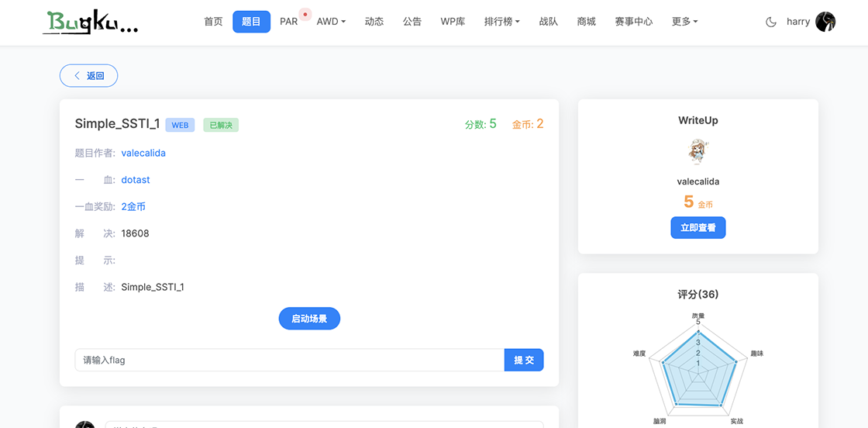Open the WP库 menu item
This screenshot has width=868, height=428.
click(x=453, y=22)
